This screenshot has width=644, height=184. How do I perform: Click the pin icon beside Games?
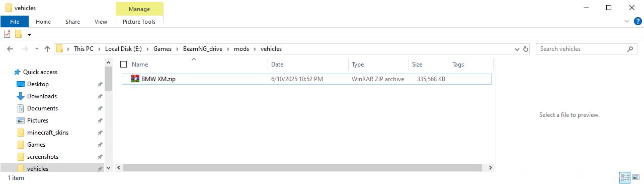(100, 145)
